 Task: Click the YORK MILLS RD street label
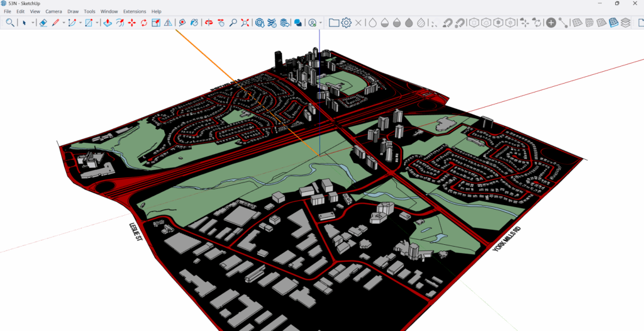click(506, 238)
